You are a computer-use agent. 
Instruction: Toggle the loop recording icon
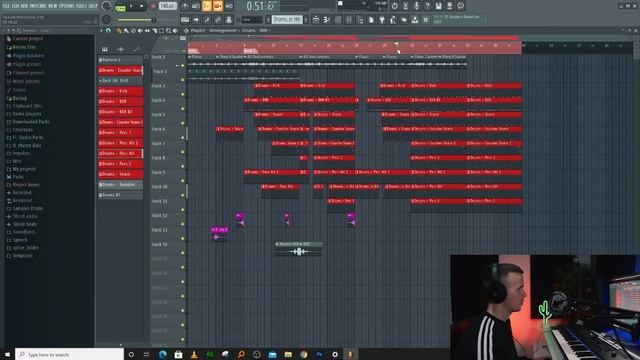click(x=229, y=6)
